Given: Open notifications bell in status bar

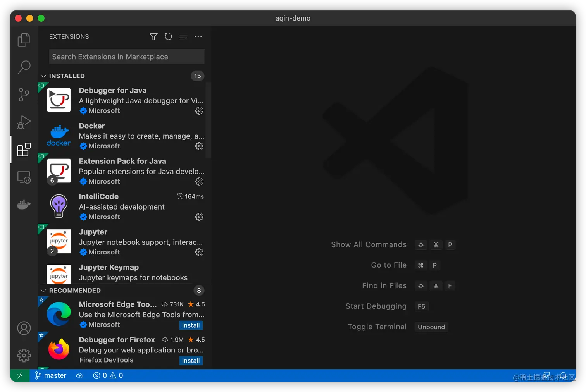Looking at the screenshot, I should click(563, 375).
